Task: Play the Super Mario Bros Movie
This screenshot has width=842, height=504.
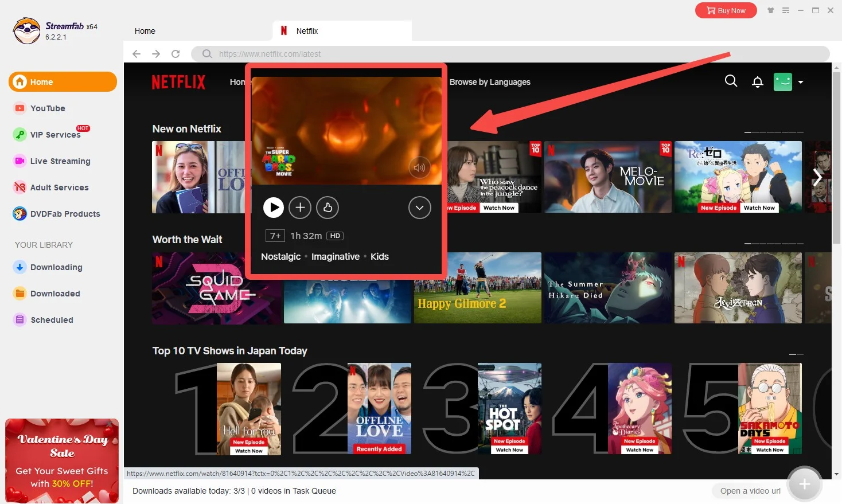Action: pos(274,208)
